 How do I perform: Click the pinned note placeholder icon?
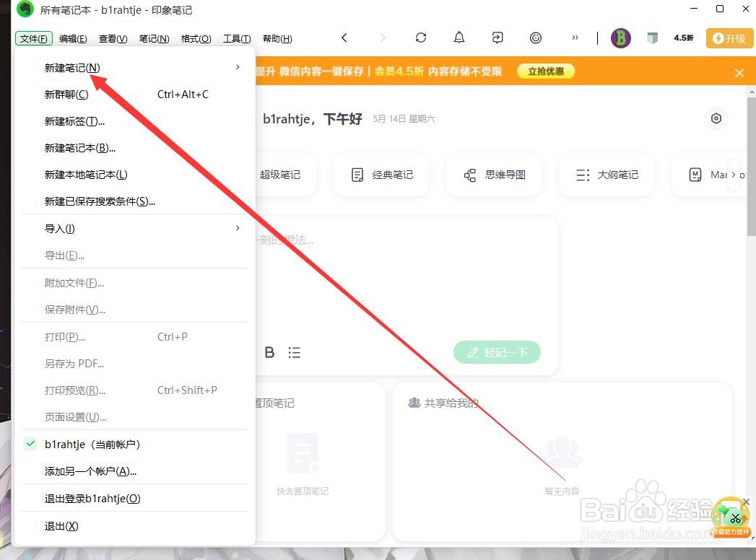coord(303,453)
